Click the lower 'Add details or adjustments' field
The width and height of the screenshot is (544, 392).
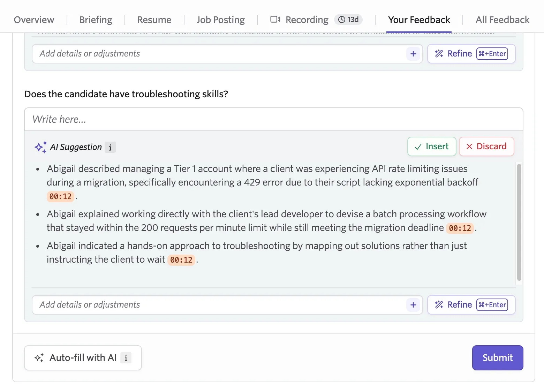(227, 305)
